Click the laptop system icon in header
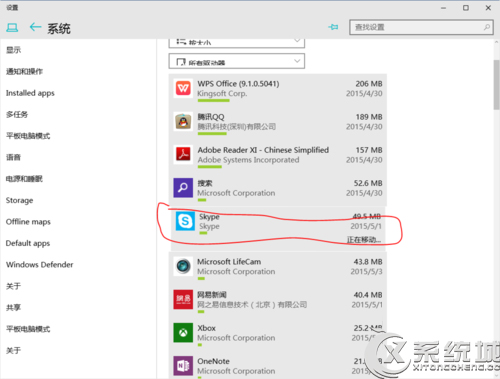This screenshot has height=379, width=500. pyautogui.click(x=12, y=28)
